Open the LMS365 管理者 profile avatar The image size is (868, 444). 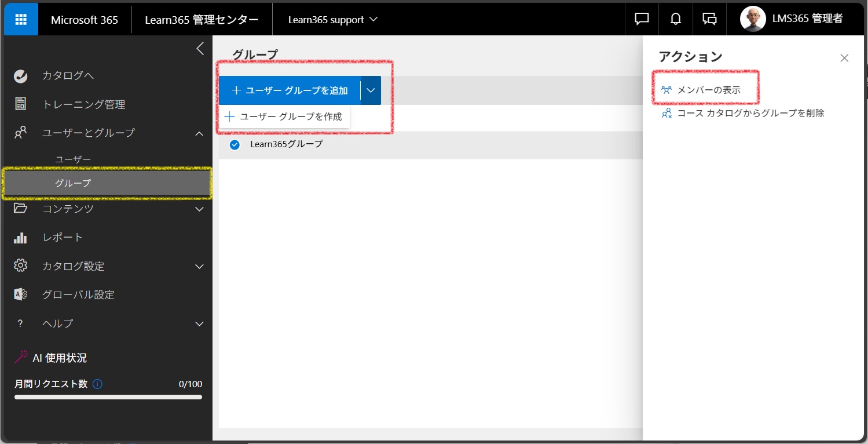click(x=753, y=19)
